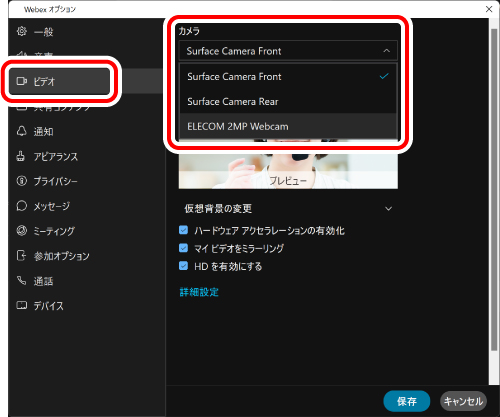Toggle hardware acceleration (ハードウェア アクセラレーション) checkbox
This screenshot has height=417, width=500.
tap(183, 230)
